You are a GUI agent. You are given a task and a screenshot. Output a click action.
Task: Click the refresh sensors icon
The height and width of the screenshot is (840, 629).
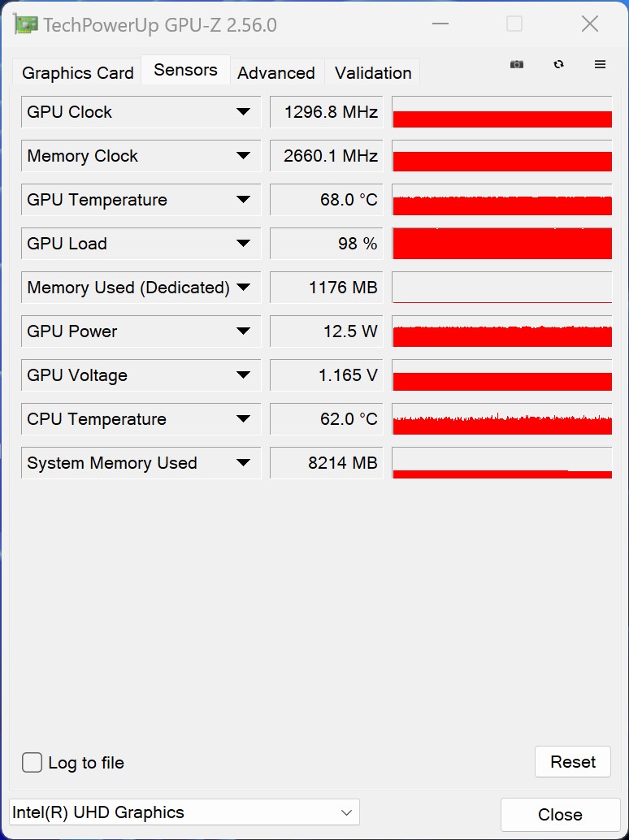[558, 64]
